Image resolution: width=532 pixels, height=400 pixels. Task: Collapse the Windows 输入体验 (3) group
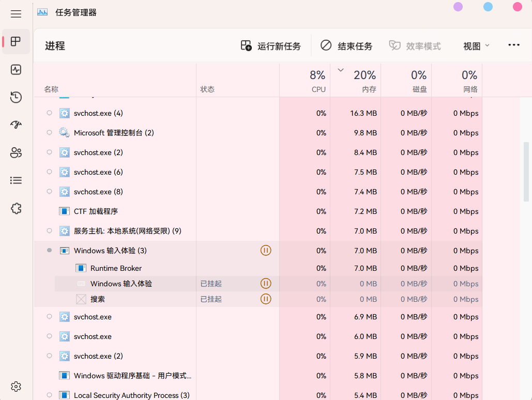coord(49,250)
